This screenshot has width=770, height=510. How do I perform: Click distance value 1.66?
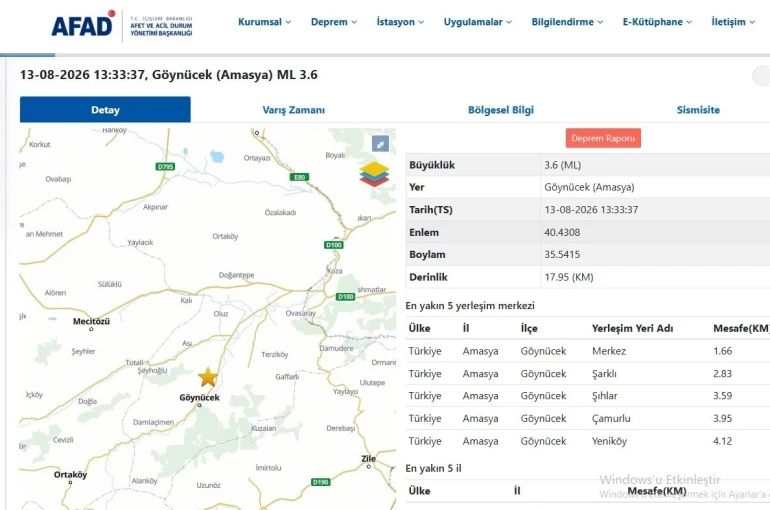[x=722, y=351]
